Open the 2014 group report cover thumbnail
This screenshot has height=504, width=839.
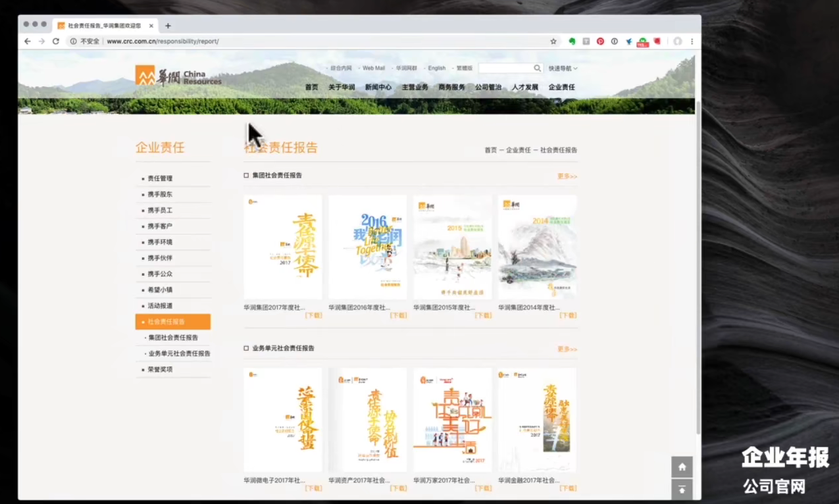click(538, 247)
